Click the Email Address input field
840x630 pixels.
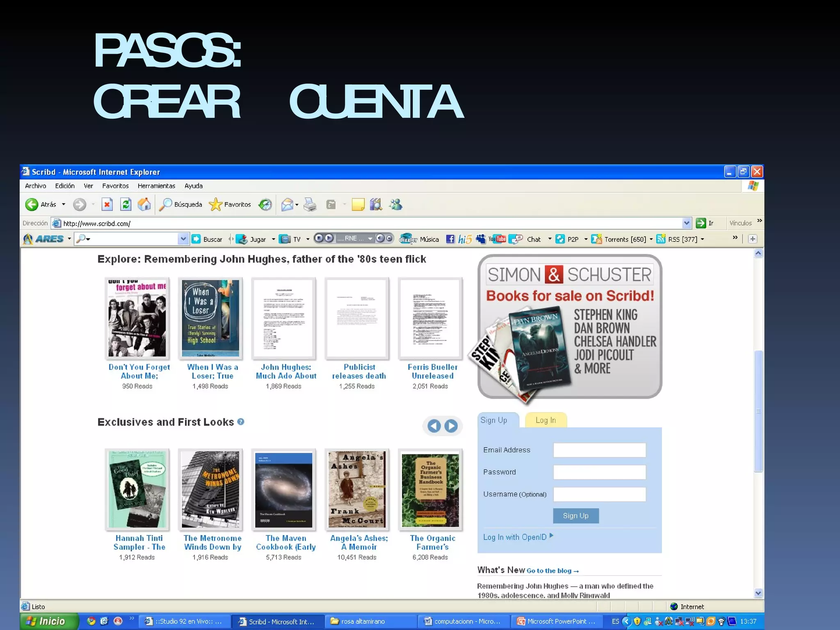pyautogui.click(x=599, y=450)
